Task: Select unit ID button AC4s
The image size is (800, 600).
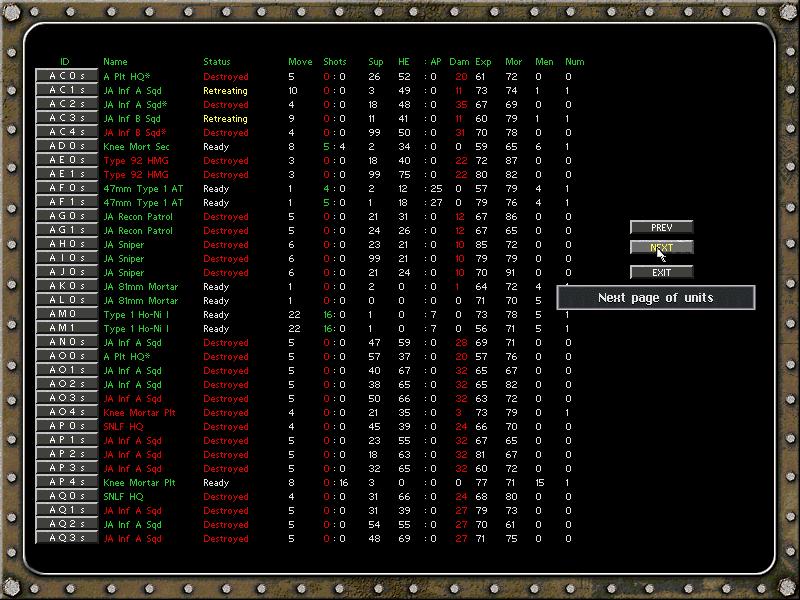Action: (67, 132)
